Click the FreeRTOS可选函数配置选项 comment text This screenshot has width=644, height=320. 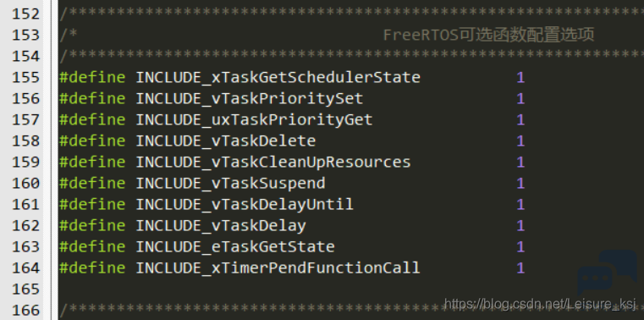(488, 35)
